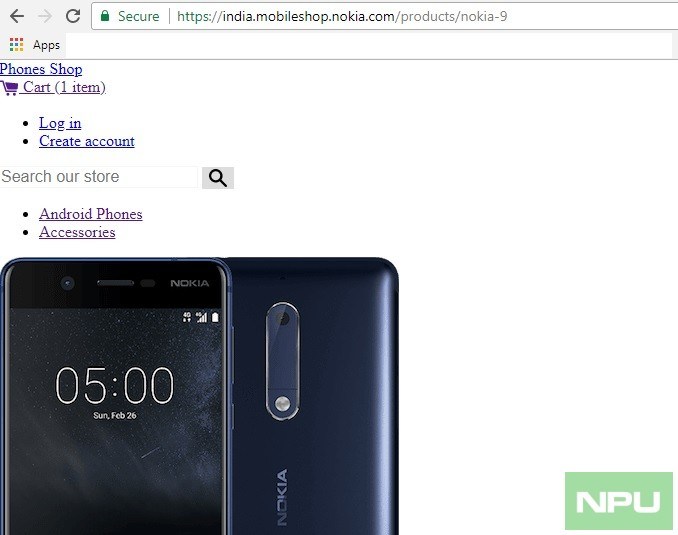Click the Apps bookmark label

[x=46, y=45]
